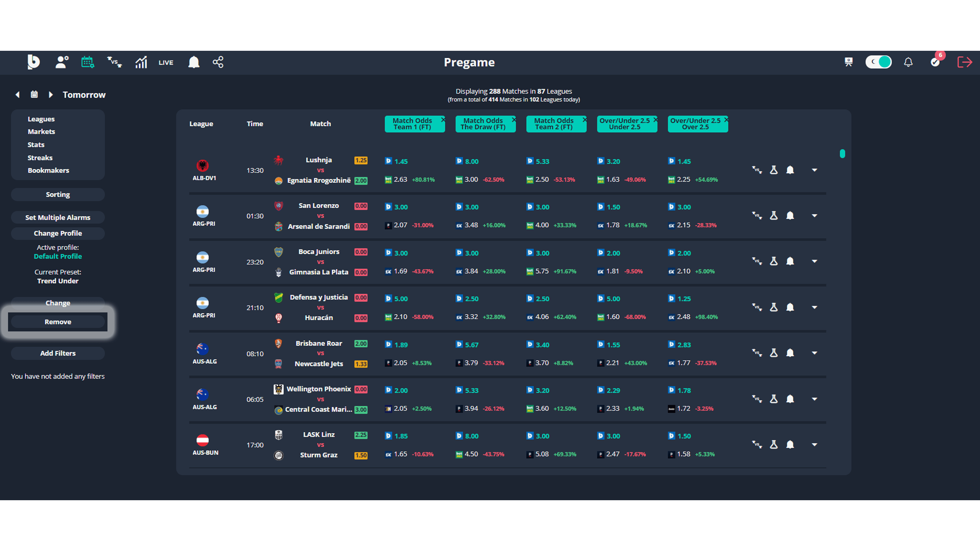Open the Add Filters option
This screenshot has height=551, width=980.
(x=57, y=353)
